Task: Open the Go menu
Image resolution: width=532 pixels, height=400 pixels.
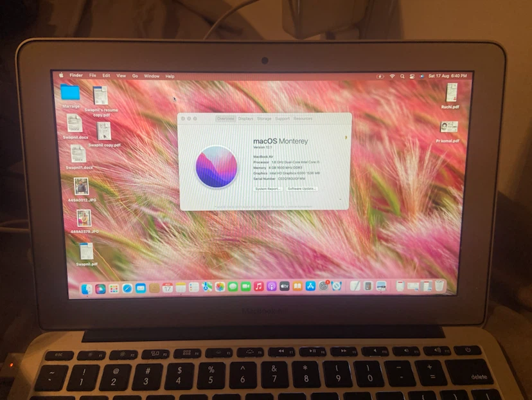Action: click(x=135, y=76)
